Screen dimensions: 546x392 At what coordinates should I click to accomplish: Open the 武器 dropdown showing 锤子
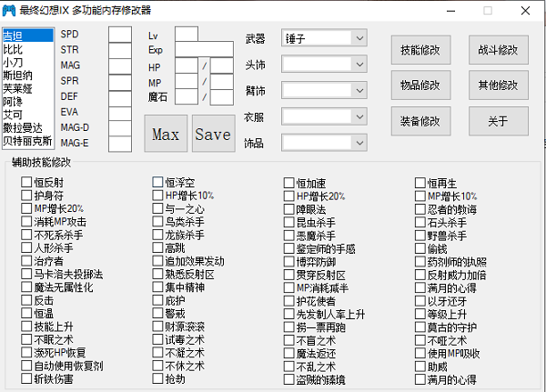tap(324, 38)
